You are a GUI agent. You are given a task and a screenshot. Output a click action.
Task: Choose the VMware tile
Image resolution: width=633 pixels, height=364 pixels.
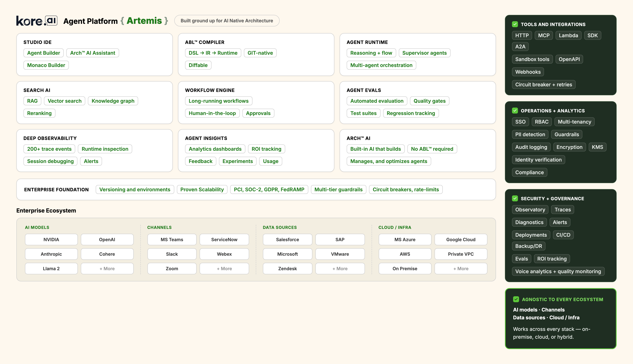[x=340, y=254]
